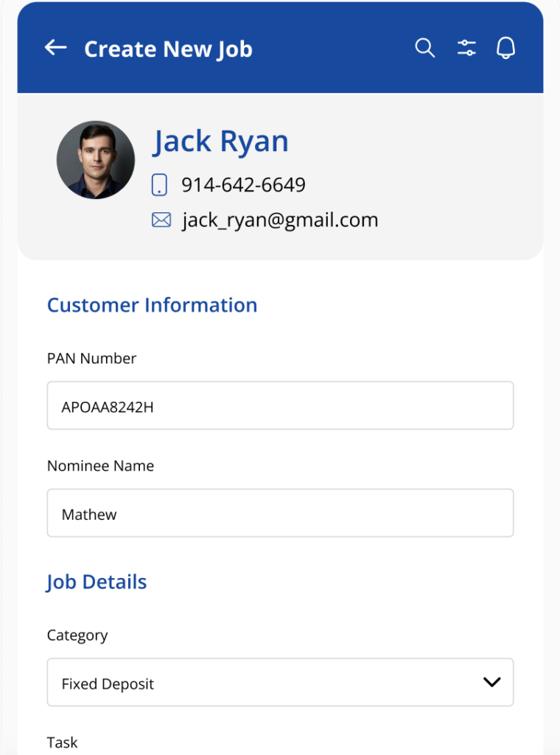
Task: Call the number 914-642-6649
Action: pos(243,185)
